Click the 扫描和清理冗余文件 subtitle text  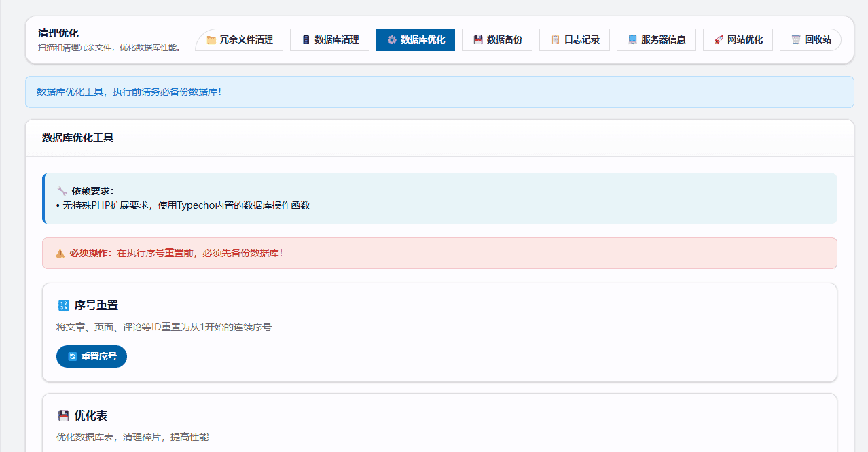click(x=109, y=48)
